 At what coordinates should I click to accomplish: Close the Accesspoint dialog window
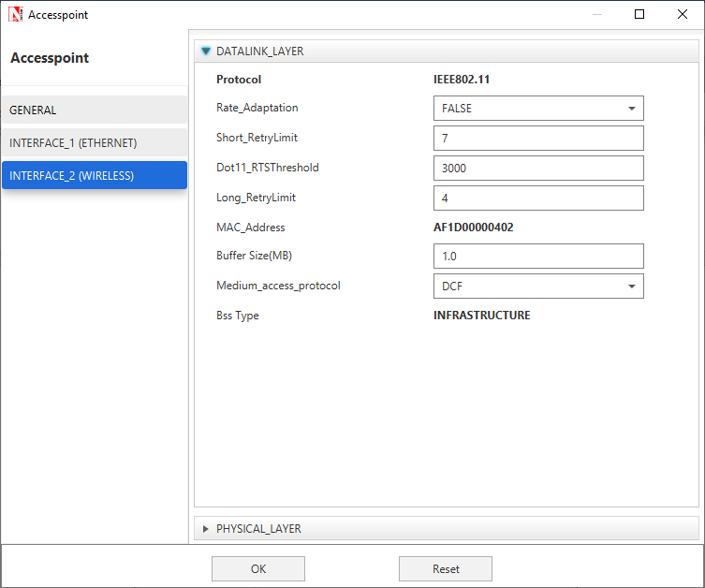[x=683, y=15]
